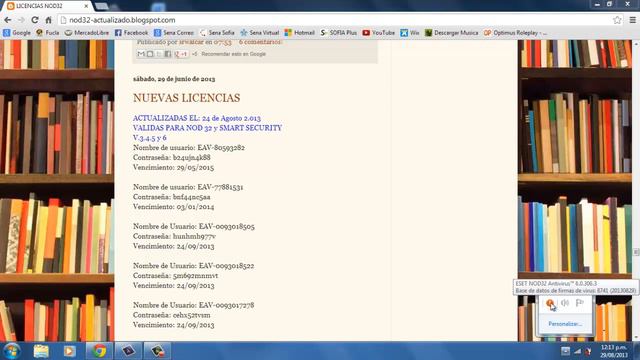Select username line EAV-0093017278
This screenshot has height=360, width=640.
(193, 305)
